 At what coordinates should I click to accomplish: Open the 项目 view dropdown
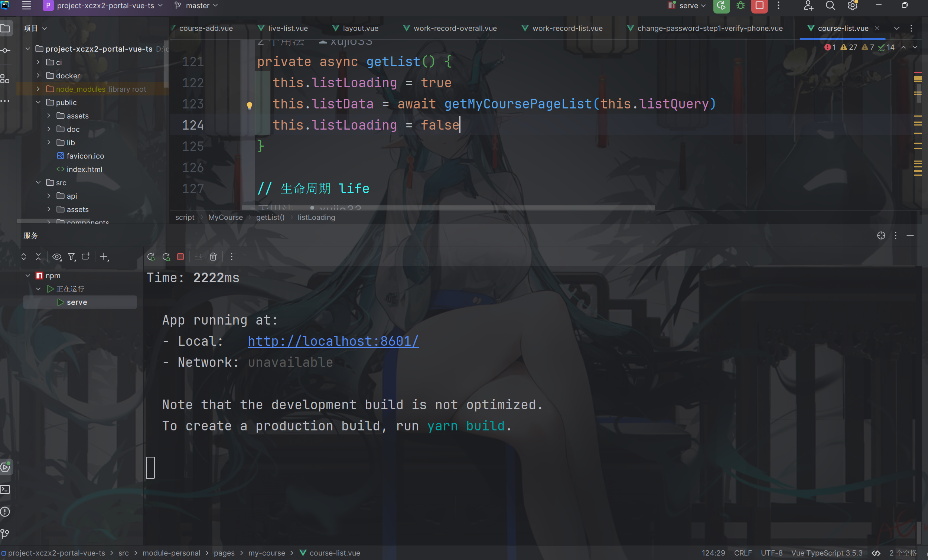[x=35, y=29]
